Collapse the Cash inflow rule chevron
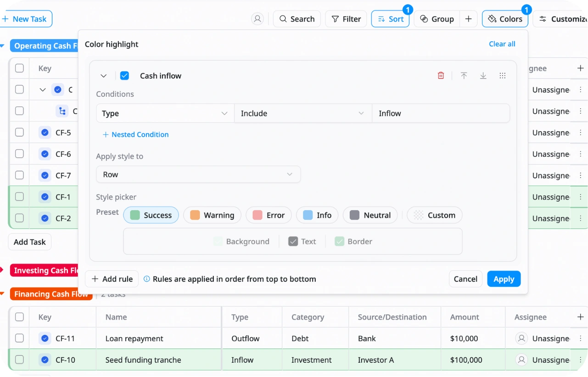Screen dimensions: 588x377 [x=104, y=76]
